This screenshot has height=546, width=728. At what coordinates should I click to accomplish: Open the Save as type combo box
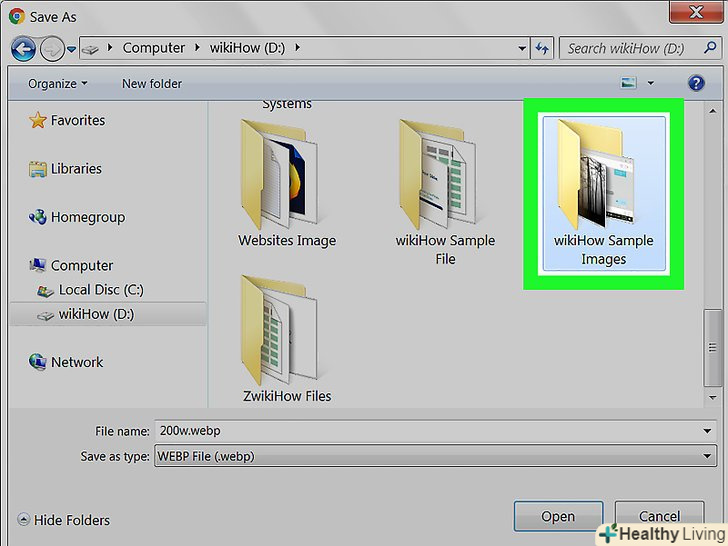435,456
